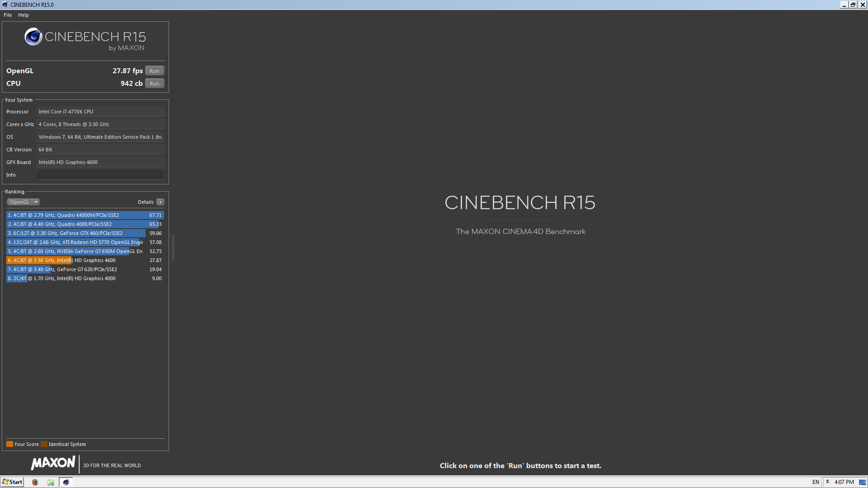Image resolution: width=868 pixels, height=488 pixels.
Task: Click the EN language indicator
Action: (816, 482)
